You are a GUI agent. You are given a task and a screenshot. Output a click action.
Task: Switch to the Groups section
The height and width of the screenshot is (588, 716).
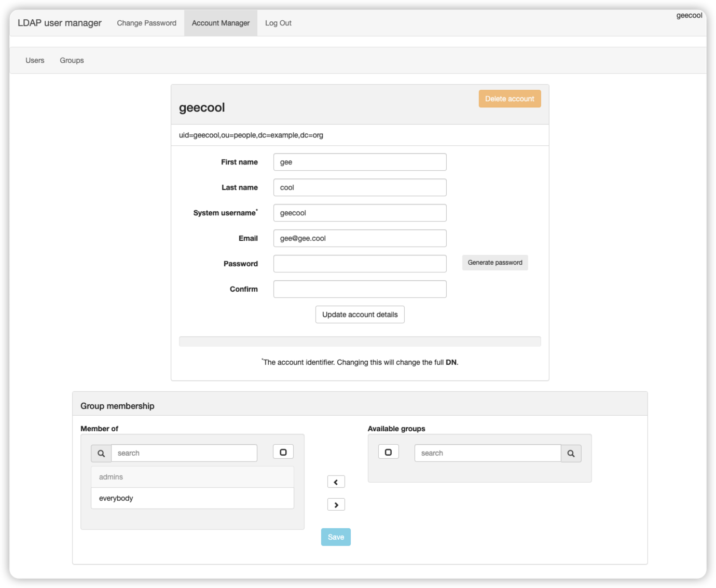(x=72, y=60)
